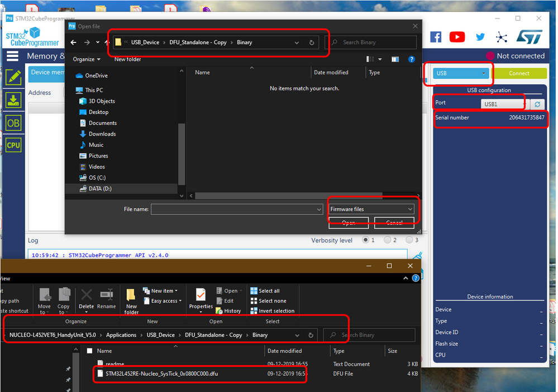Image resolution: width=558 pixels, height=392 pixels.
Task: Go back in the Open file dialog
Action: pos(73,42)
